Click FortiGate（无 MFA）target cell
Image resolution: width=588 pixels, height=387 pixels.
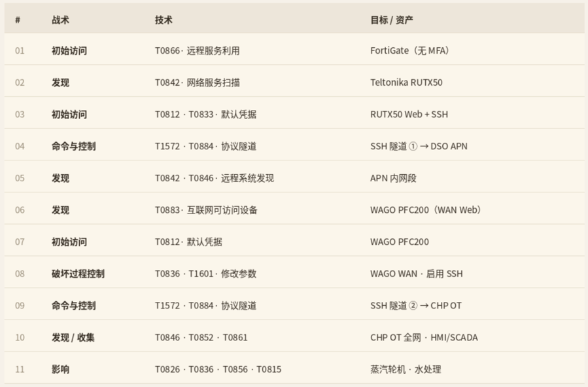(410, 50)
